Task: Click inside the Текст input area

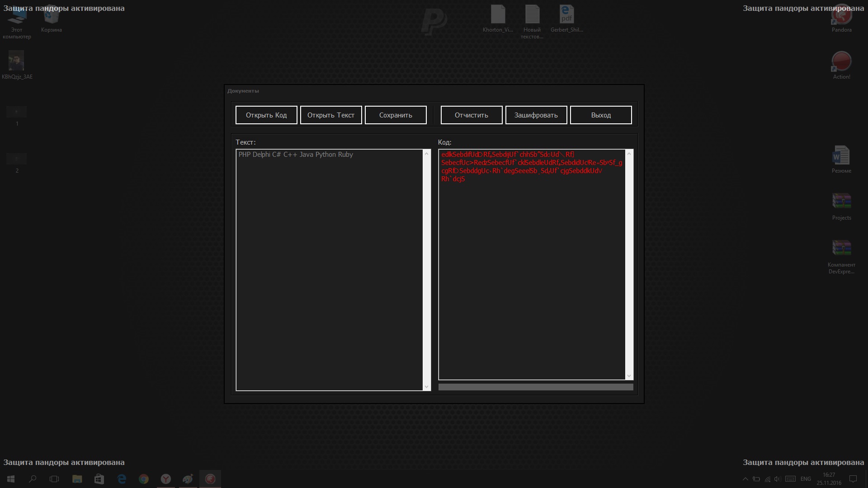Action: 329,271
